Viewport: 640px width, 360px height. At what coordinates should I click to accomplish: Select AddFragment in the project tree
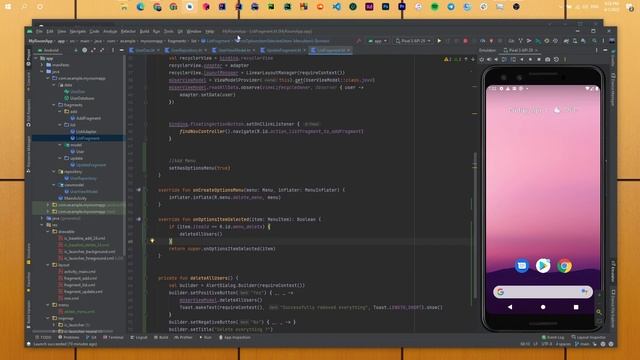[86, 118]
